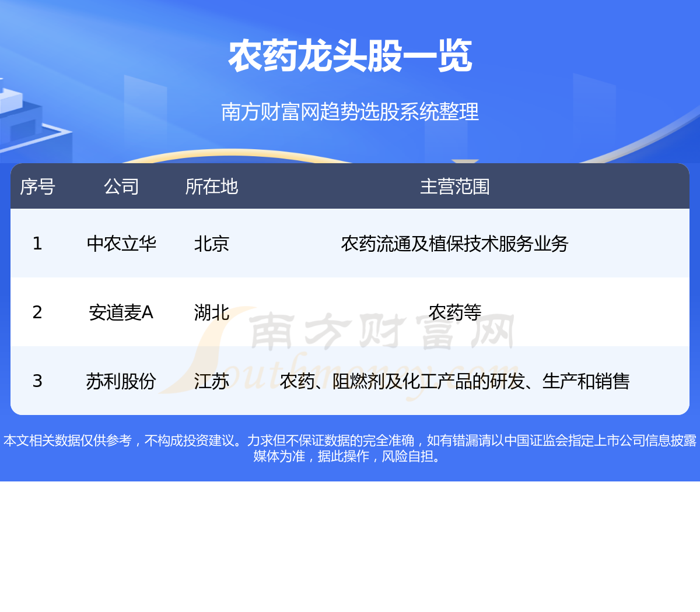The height and width of the screenshot is (612, 700).
Task: Click subtitle 南方财富网趋势选股系统整理
Action: [350, 112]
